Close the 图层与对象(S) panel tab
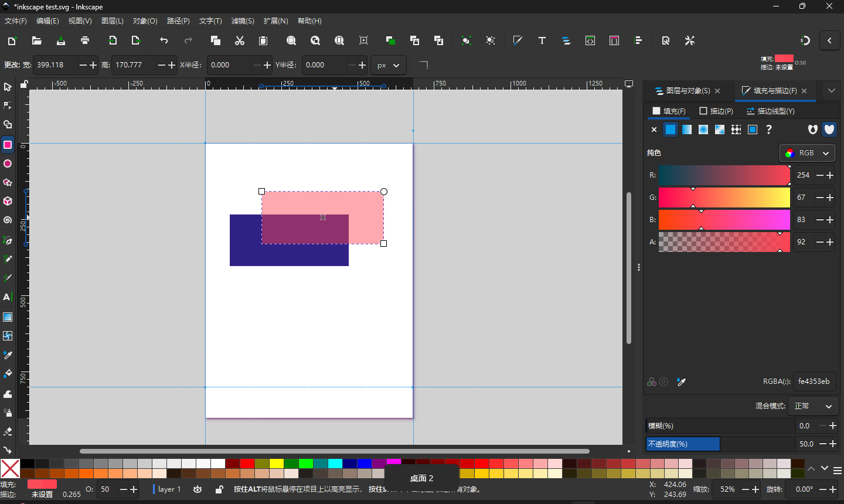This screenshot has width=844, height=504. [717, 91]
